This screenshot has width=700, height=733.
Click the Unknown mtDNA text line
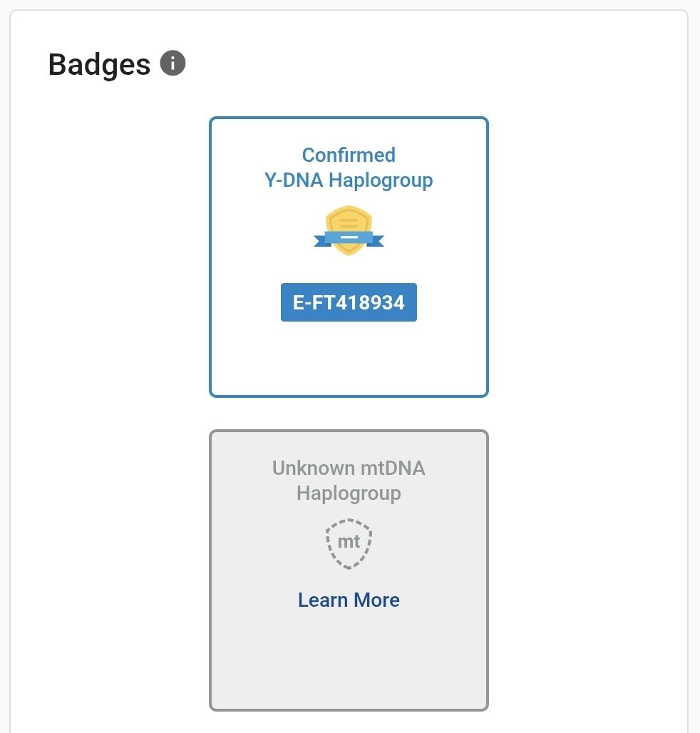pos(349,468)
